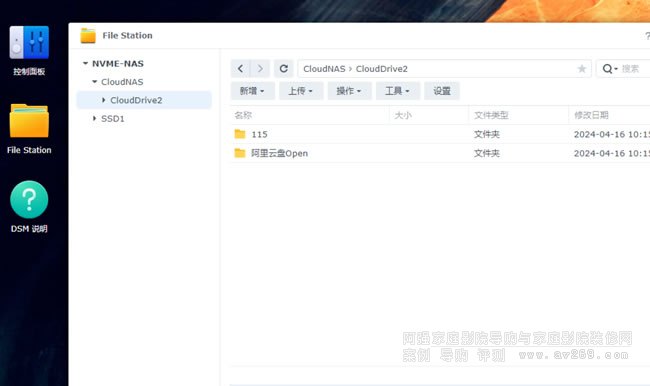
Task: Add the folder to favorites via star
Action: [582, 69]
